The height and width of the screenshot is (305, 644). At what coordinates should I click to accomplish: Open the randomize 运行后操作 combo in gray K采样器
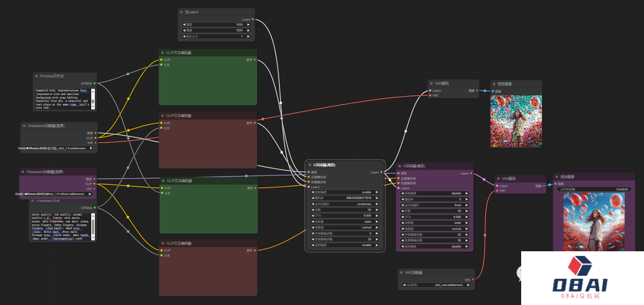pos(345,204)
